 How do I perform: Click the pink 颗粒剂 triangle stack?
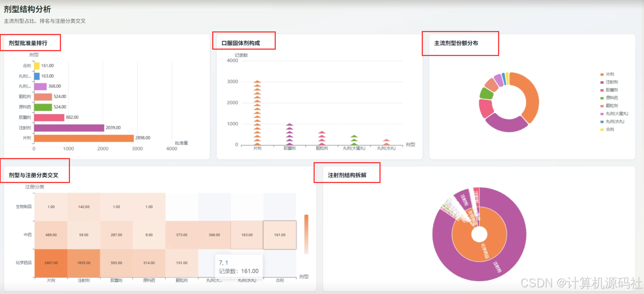click(x=322, y=138)
